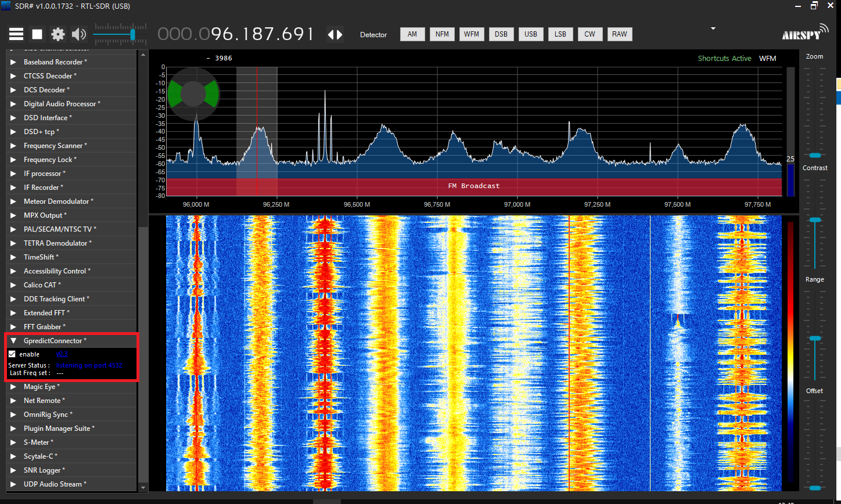
Task: Switch detector to WFM
Action: pos(472,34)
